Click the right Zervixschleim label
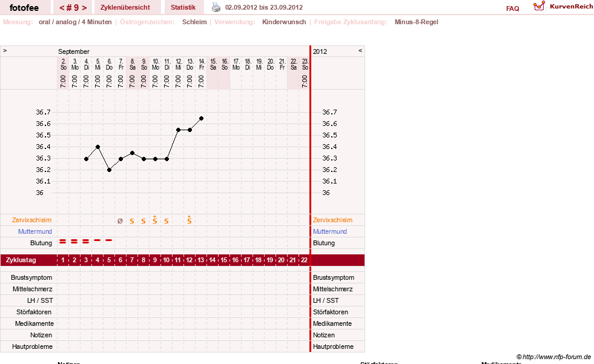Screen dimensions: 594x364 (x=332, y=220)
